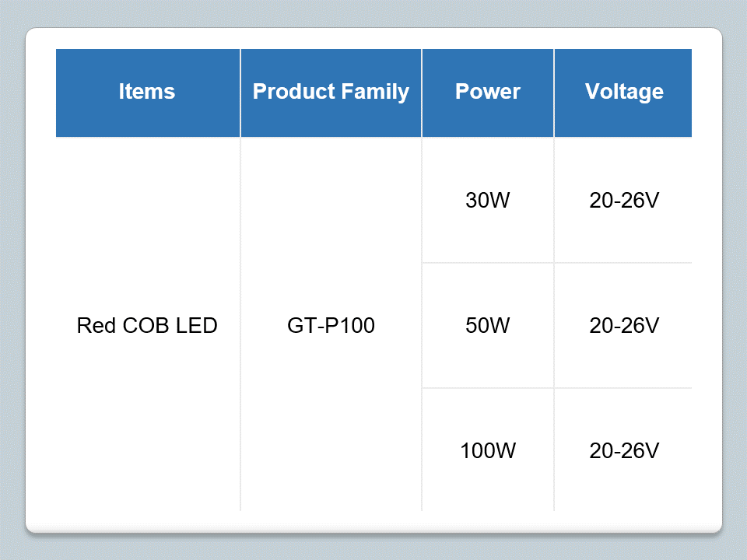Click white margin above the table header

373,39
